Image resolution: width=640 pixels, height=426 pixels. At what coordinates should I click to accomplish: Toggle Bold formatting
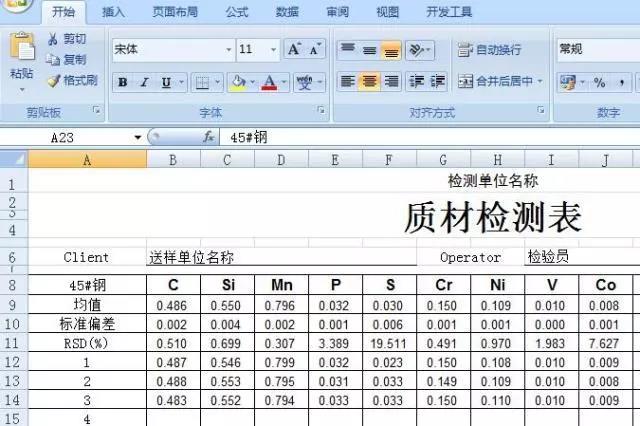pyautogui.click(x=122, y=83)
